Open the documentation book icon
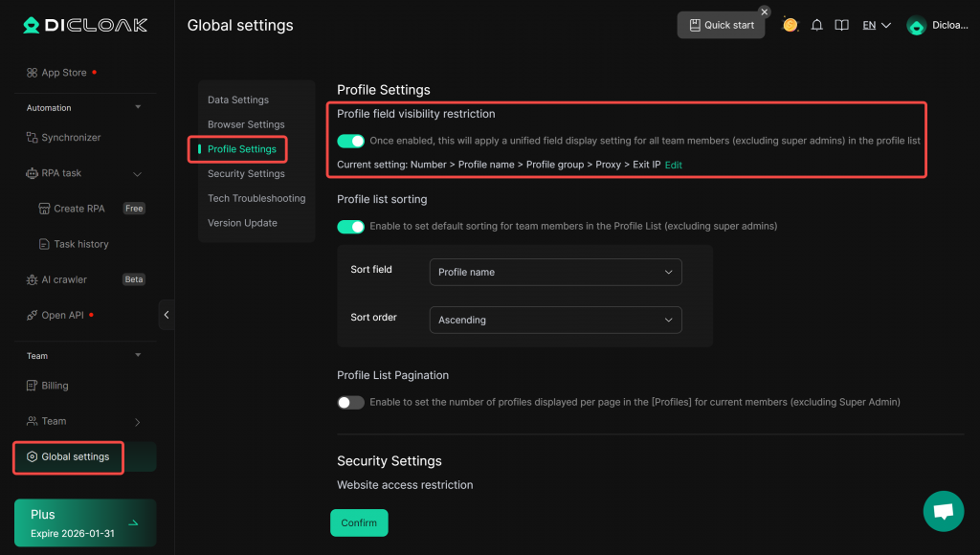Viewport: 980px width, 555px height. tap(841, 26)
